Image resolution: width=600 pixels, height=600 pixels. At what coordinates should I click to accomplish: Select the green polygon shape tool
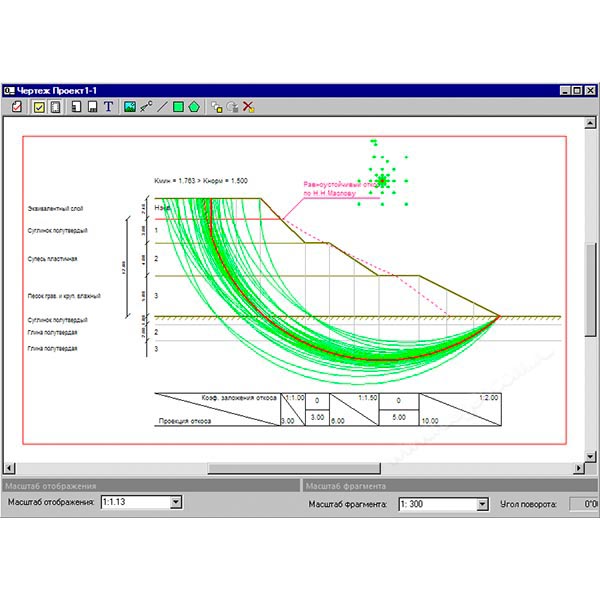point(194,107)
